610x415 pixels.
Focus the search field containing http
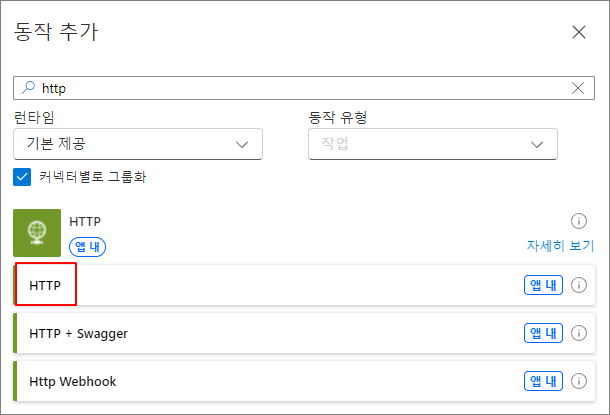pos(303,88)
